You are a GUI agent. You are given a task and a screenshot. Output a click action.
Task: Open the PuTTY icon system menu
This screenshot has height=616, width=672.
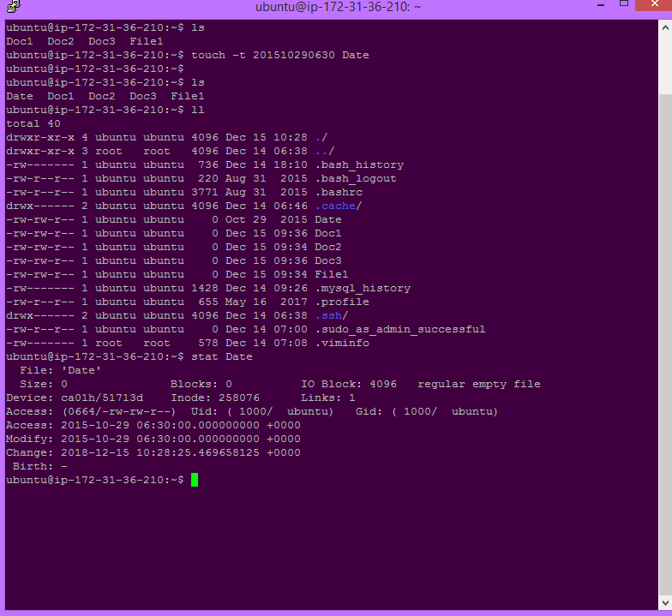14,6
